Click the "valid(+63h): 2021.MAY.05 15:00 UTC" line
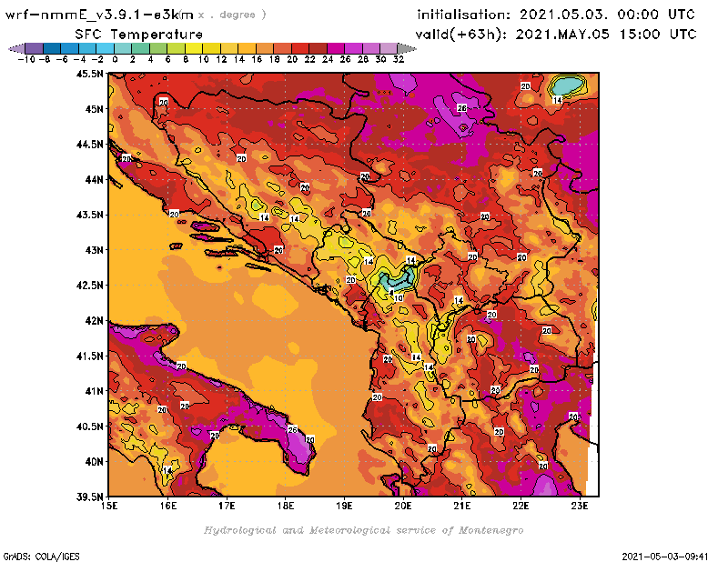The image size is (728, 562). pos(556,35)
